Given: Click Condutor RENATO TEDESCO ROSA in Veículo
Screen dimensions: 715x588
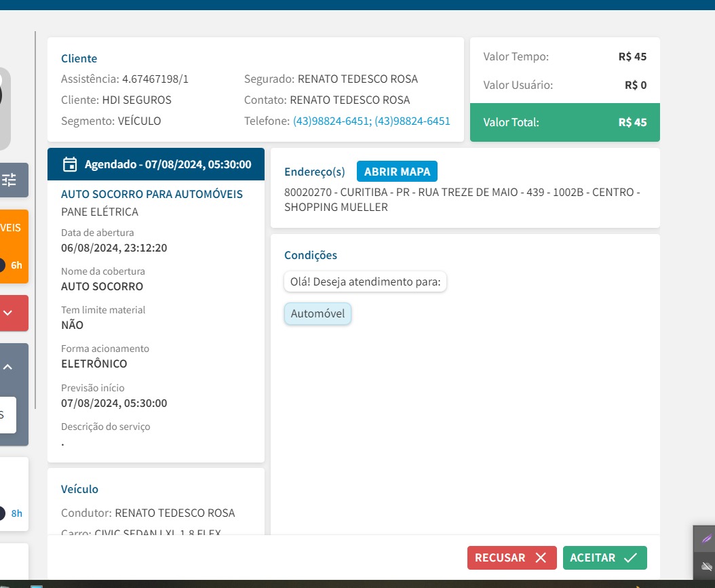Looking at the screenshot, I should tap(174, 513).
